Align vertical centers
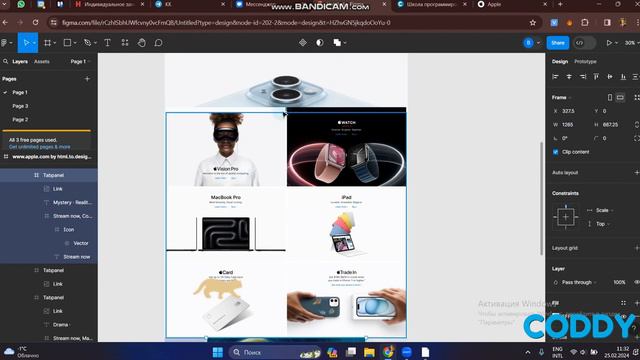This screenshot has width=640, height=360. click(610, 76)
